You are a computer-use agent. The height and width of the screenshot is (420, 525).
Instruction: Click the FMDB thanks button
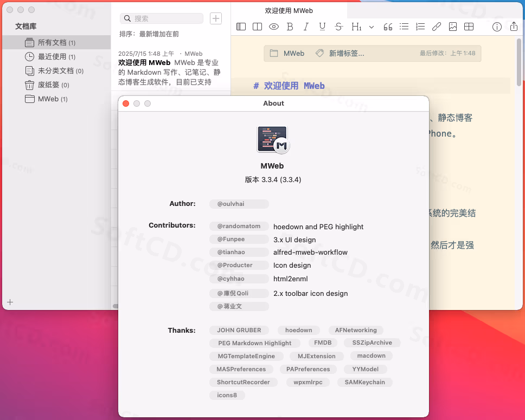tap(323, 343)
